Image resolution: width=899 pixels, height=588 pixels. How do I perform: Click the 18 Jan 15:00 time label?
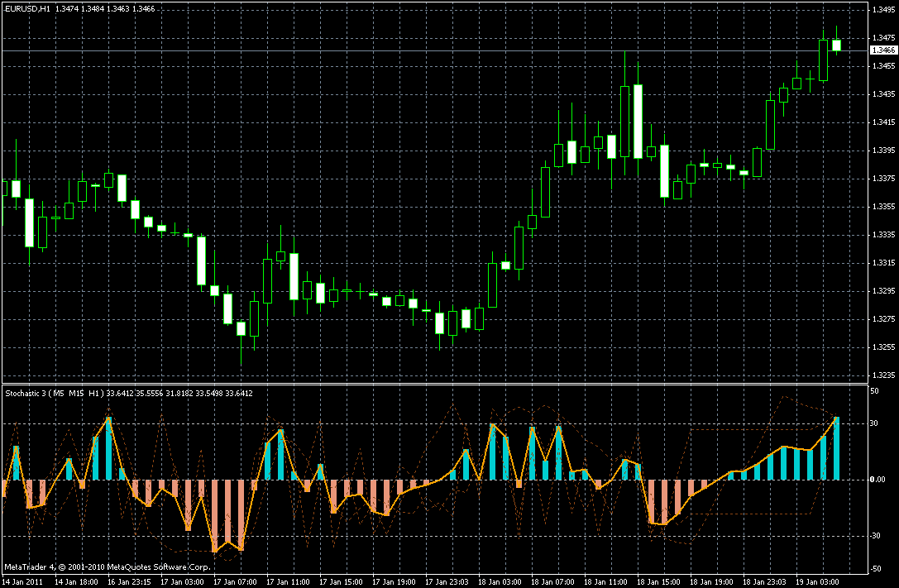tap(659, 581)
